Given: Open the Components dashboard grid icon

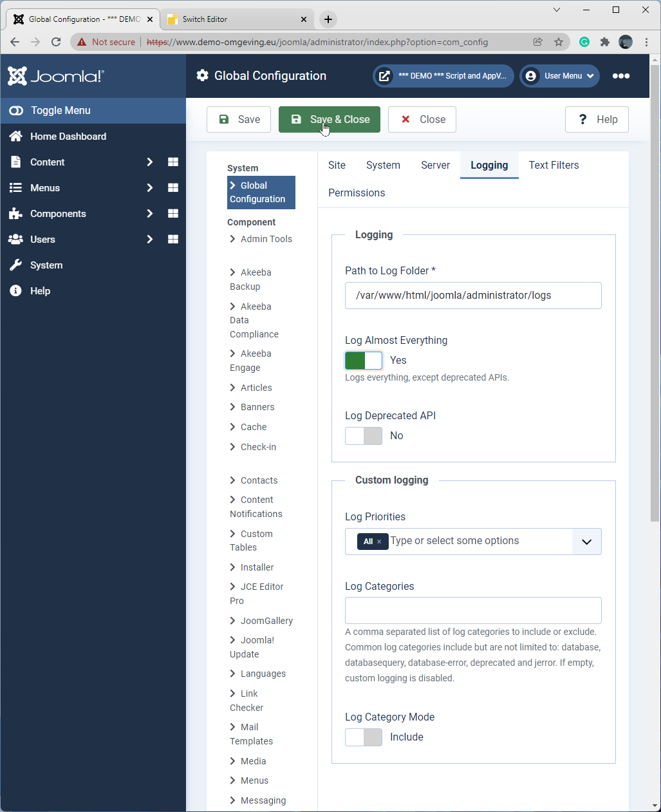Looking at the screenshot, I should (173, 214).
